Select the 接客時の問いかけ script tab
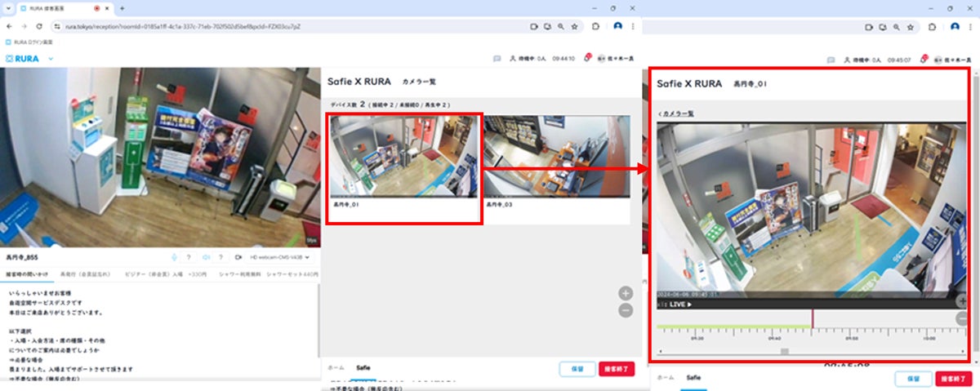 pyautogui.click(x=28, y=274)
